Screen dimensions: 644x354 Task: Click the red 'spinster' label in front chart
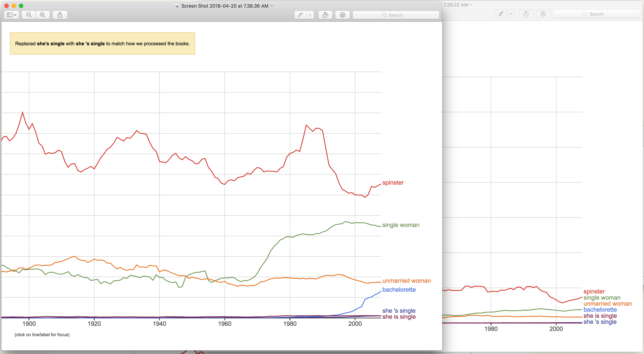coord(393,183)
